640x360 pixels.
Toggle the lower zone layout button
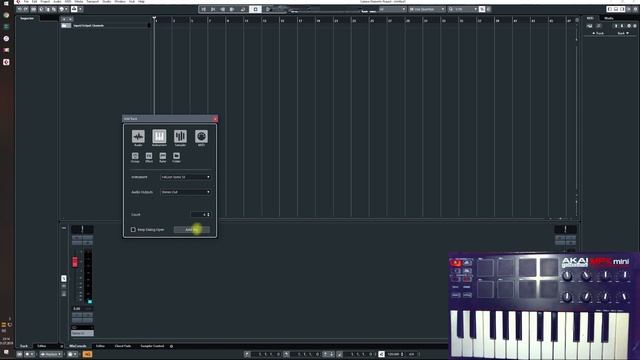pos(616,9)
